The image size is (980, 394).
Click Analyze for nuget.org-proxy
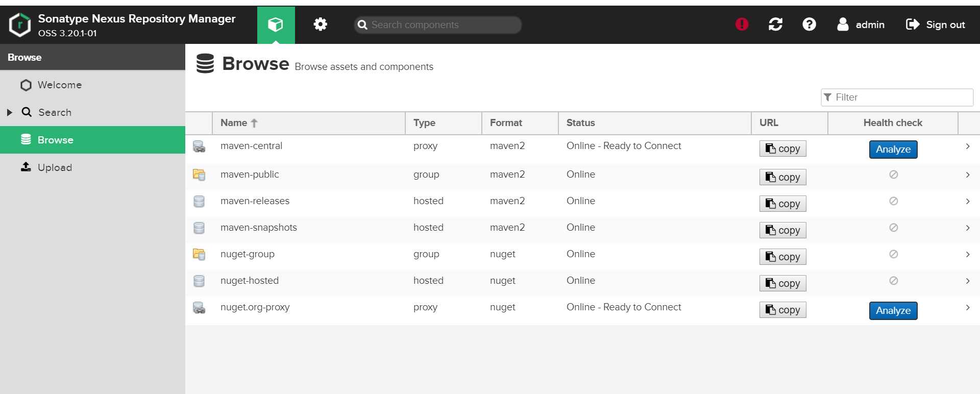(893, 311)
